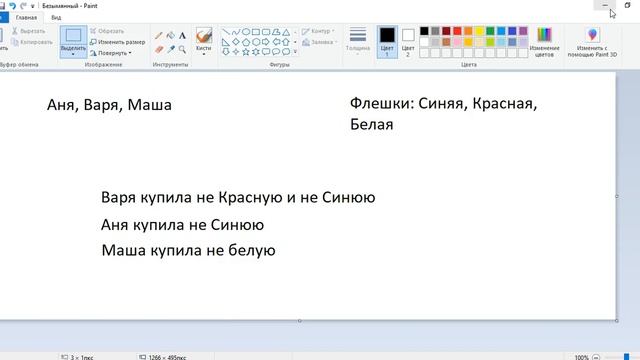Choose the Right arrow shape
The width and height of the screenshot is (640, 360).
(x=266, y=42)
